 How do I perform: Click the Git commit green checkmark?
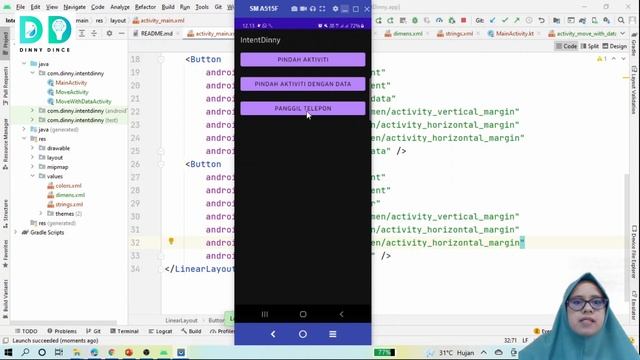click(505, 20)
